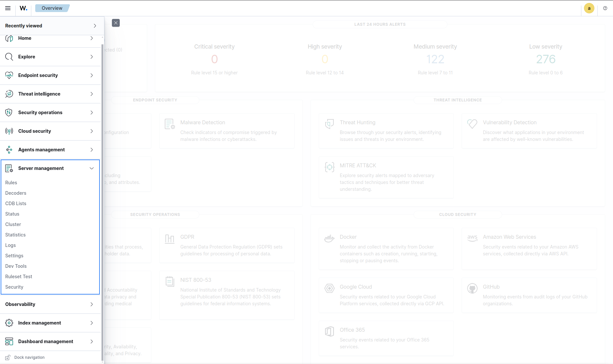This screenshot has width=613, height=364.
Task: Click the Docker whale icon
Action: pyautogui.click(x=329, y=238)
